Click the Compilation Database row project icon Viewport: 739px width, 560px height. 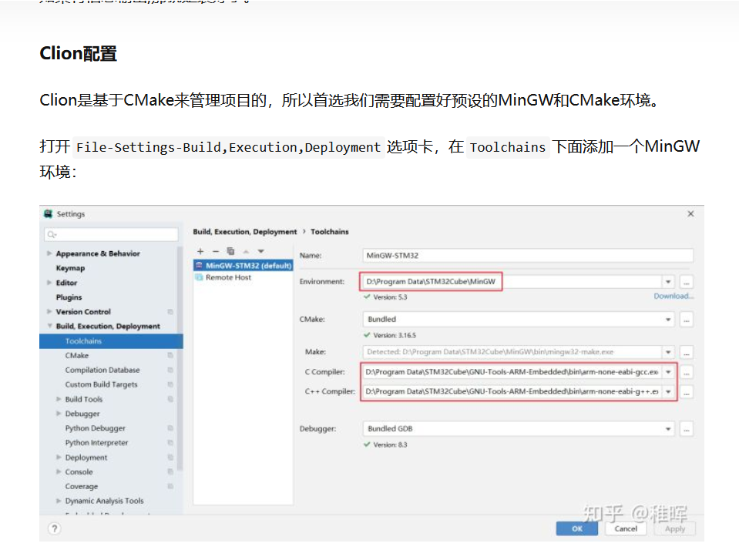click(170, 371)
